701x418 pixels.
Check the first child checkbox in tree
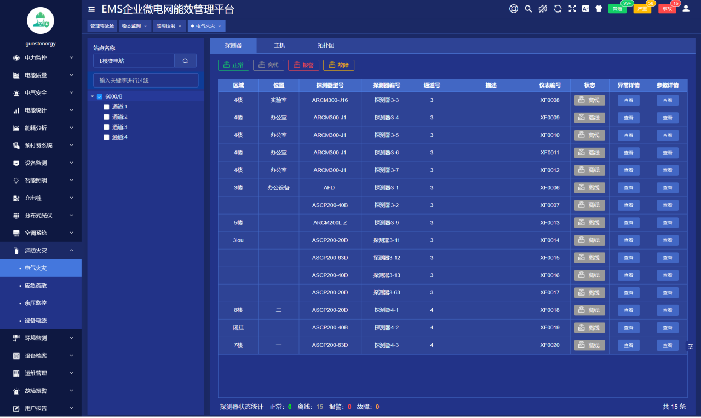[x=107, y=106]
